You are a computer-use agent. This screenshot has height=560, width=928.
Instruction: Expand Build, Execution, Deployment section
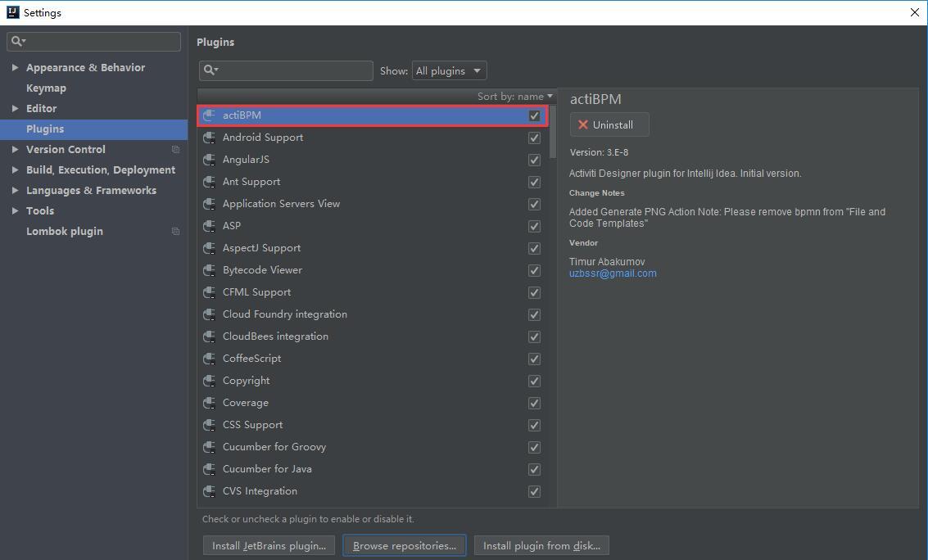point(15,169)
